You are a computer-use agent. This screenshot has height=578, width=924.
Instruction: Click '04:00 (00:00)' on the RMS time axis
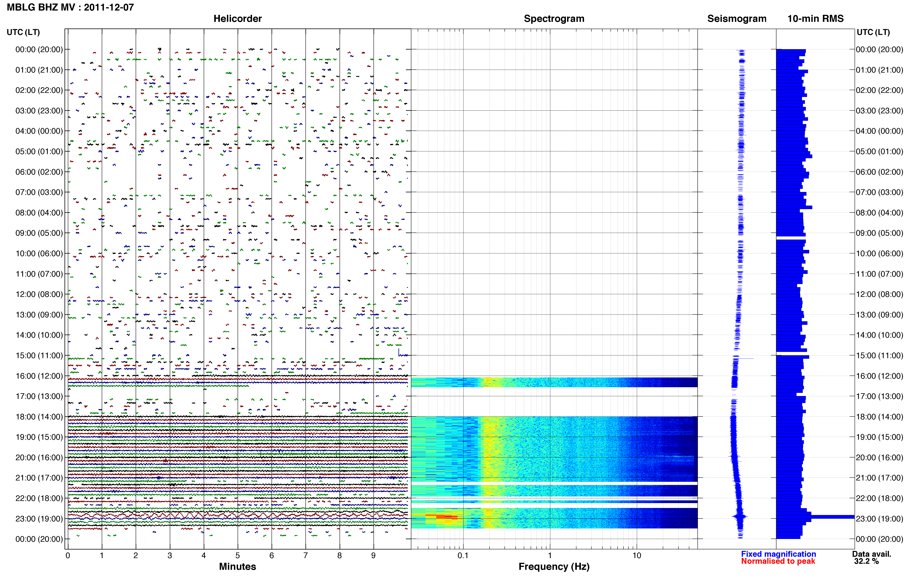coord(879,131)
